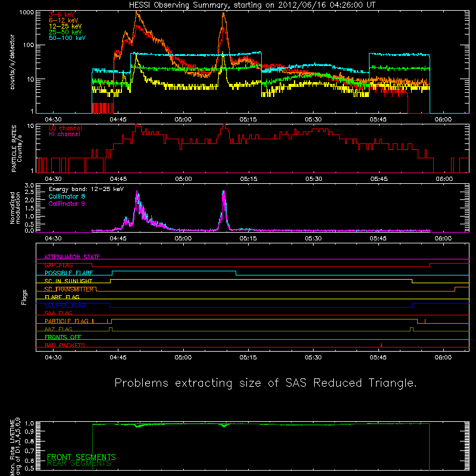Select the GAP_FLAG label

[58, 265]
